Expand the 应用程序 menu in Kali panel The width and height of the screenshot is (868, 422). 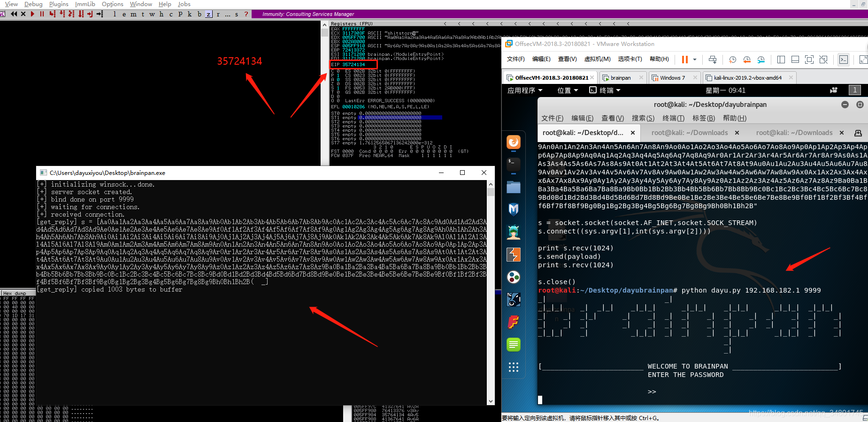pos(525,90)
